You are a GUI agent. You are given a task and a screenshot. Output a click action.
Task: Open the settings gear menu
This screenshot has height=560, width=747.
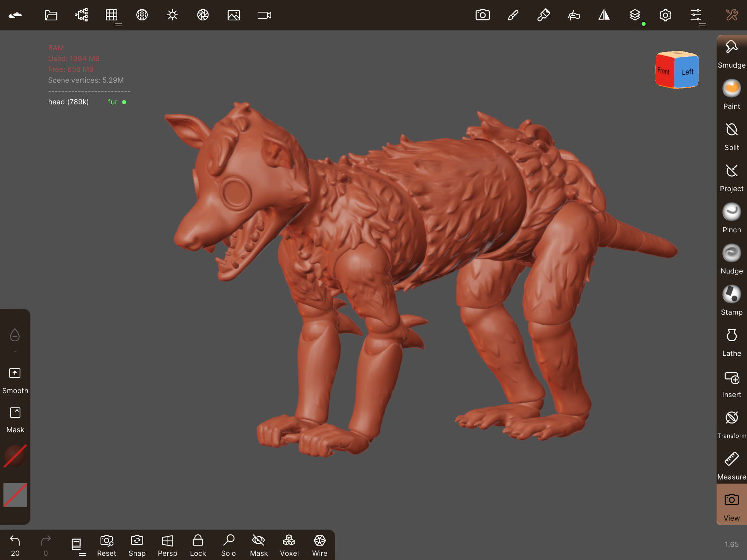(665, 15)
